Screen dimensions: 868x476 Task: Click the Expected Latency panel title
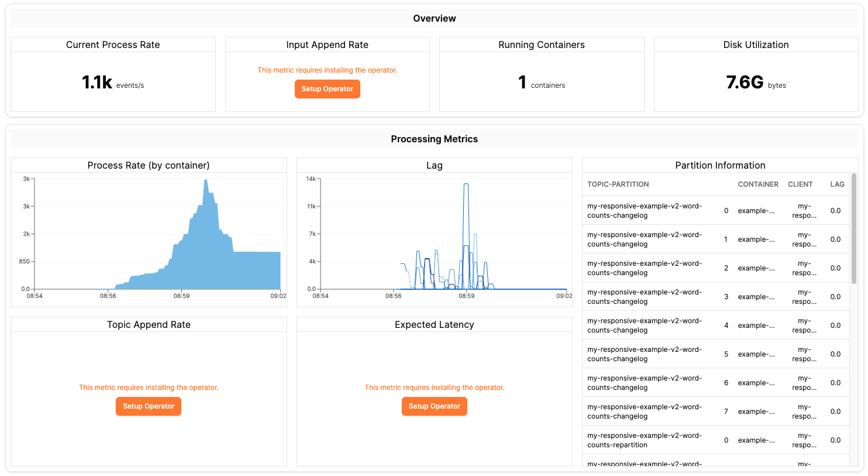point(435,324)
